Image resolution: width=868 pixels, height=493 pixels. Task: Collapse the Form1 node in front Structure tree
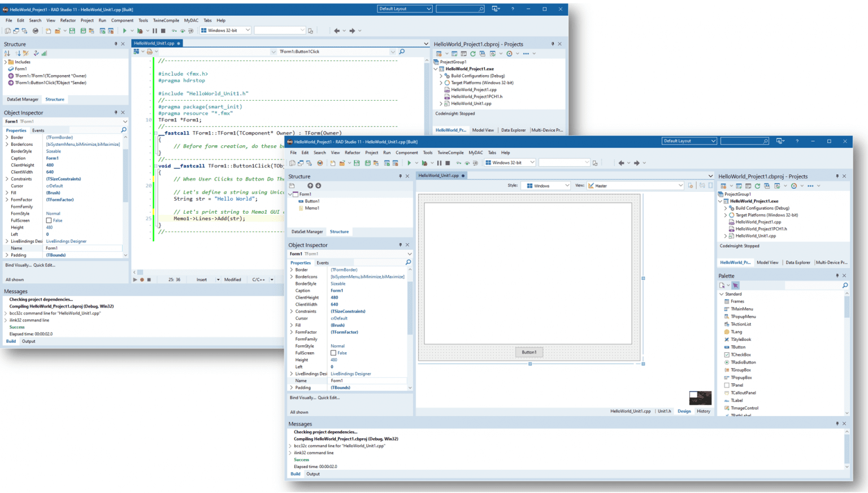click(290, 194)
